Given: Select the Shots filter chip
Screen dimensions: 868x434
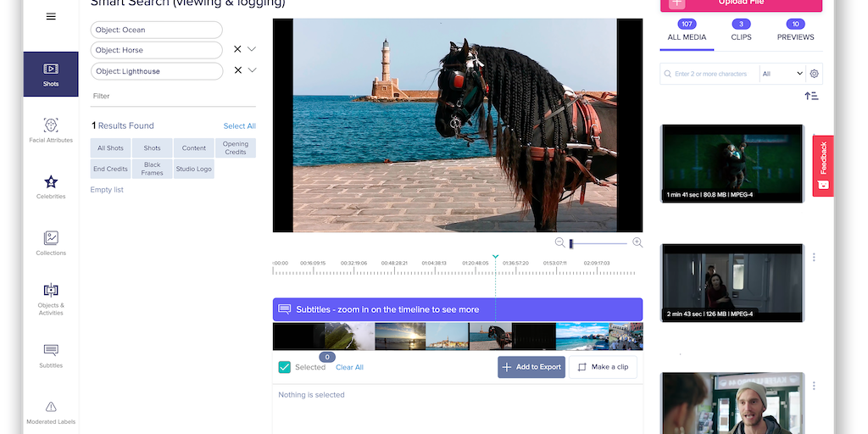Looking at the screenshot, I should [x=153, y=147].
